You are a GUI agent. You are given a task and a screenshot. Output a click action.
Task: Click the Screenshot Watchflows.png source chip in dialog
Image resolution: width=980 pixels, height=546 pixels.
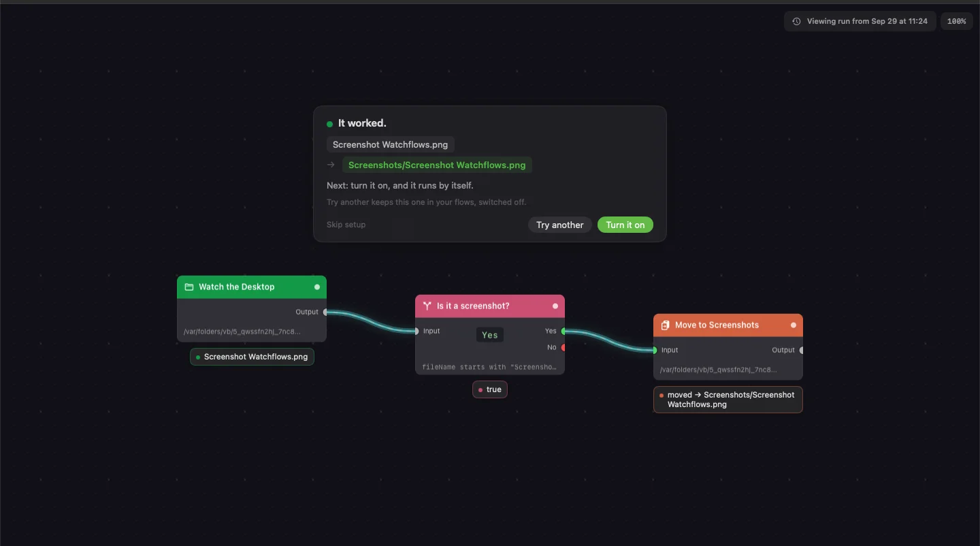pos(391,144)
